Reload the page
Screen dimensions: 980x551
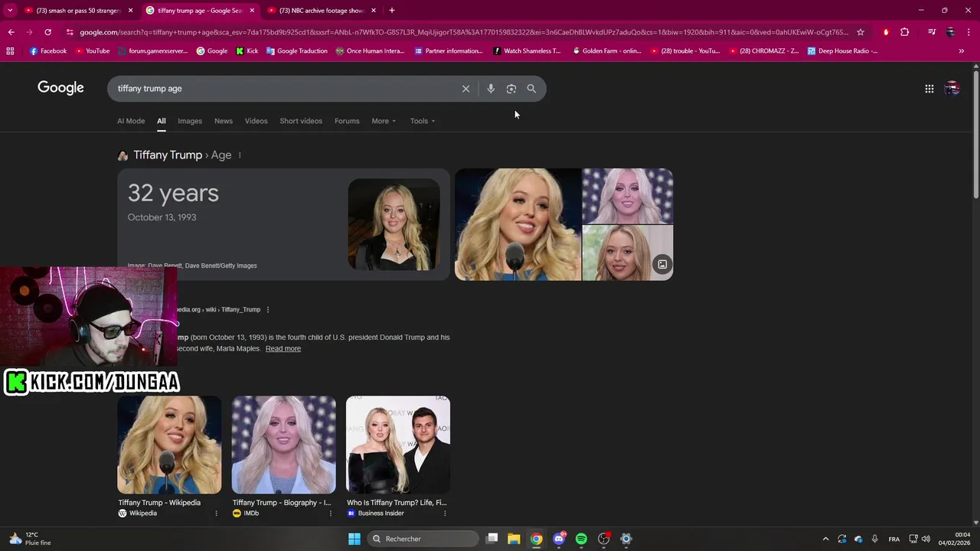click(47, 32)
